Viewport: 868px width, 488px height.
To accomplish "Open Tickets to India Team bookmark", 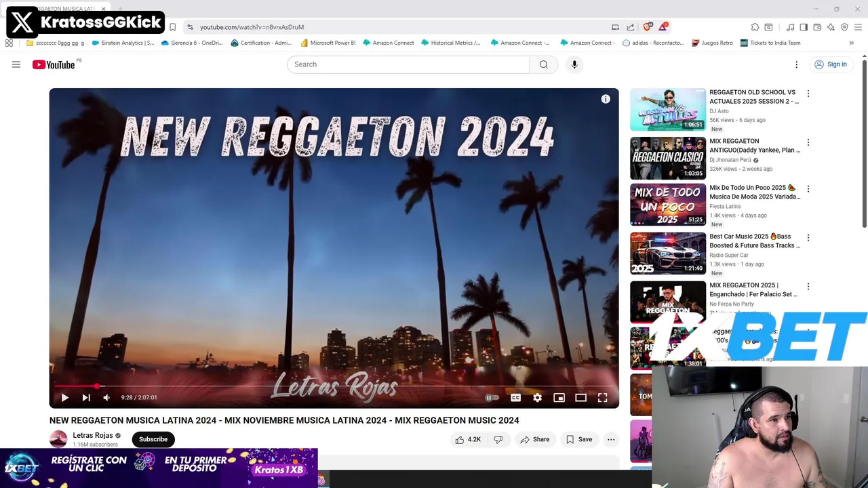I will 770,43.
